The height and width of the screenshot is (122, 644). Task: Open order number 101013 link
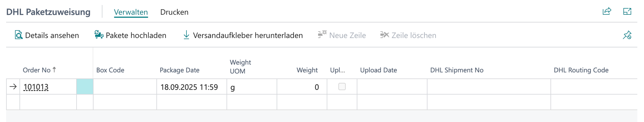pos(36,87)
